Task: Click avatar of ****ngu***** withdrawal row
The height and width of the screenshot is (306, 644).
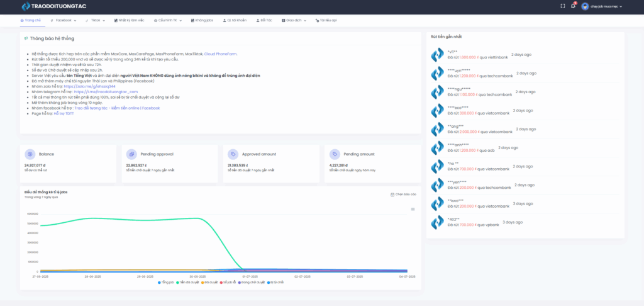Action: pos(438,92)
